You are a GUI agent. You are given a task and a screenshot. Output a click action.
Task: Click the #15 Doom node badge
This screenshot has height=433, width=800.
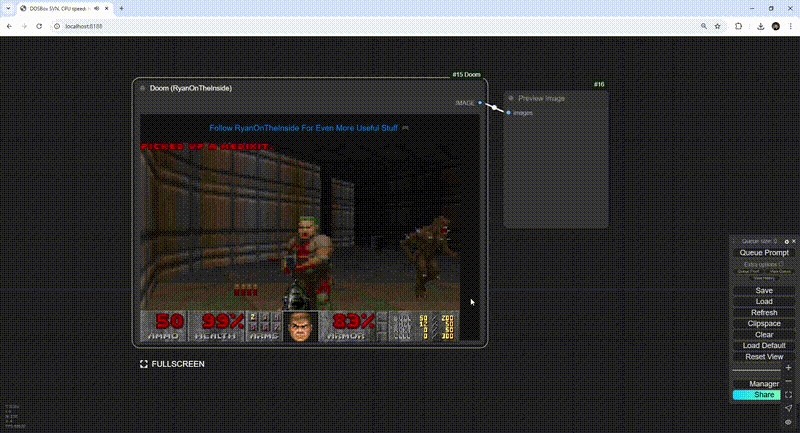[466, 74]
